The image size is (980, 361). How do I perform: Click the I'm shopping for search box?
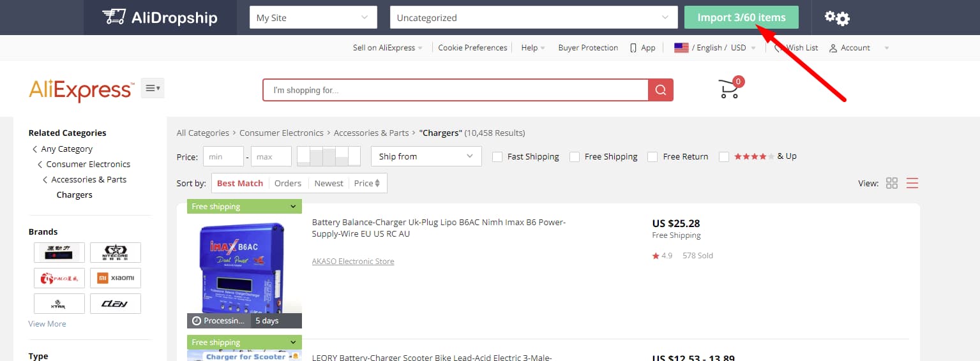pos(456,90)
